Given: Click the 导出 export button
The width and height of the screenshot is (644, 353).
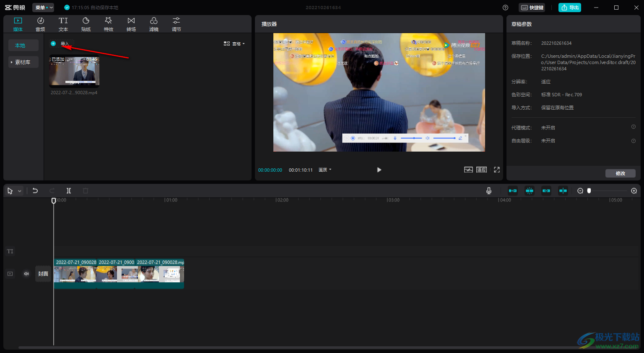Looking at the screenshot, I should 570,8.
